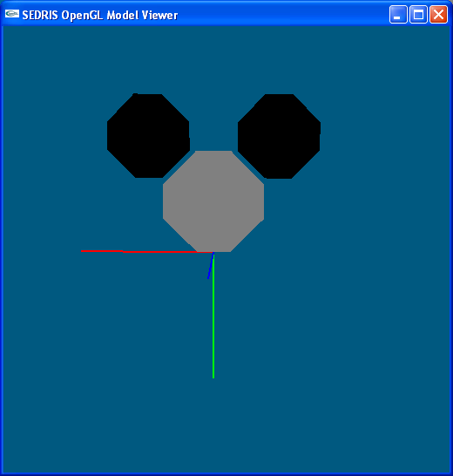The width and height of the screenshot is (453, 476).
Task: Close the SEDRIS OpenGL Model Viewer
Action: pos(438,14)
